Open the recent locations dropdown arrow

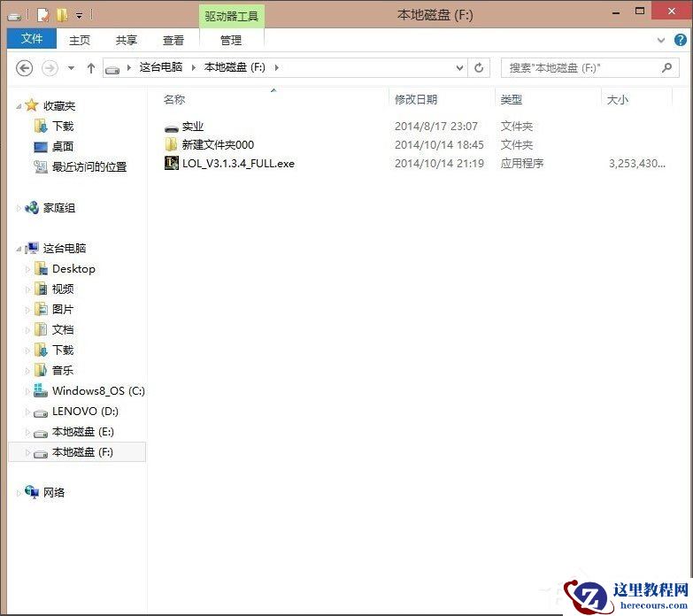(x=71, y=68)
